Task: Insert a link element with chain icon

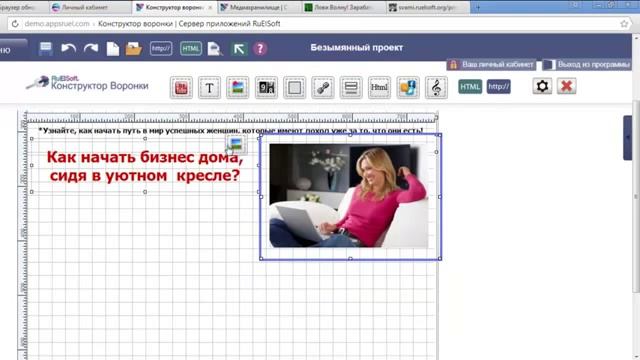Action: (x=322, y=87)
